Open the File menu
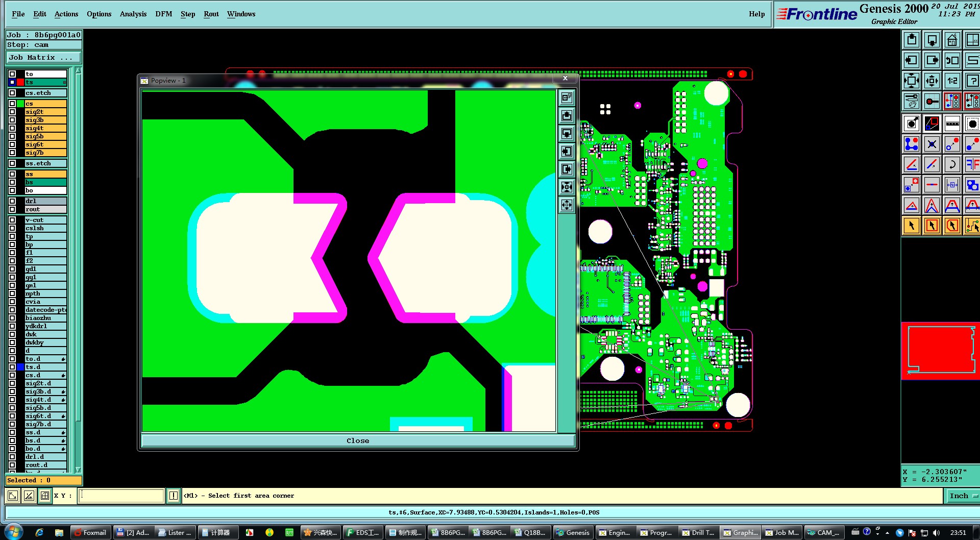Image resolution: width=980 pixels, height=540 pixels. 18,14
